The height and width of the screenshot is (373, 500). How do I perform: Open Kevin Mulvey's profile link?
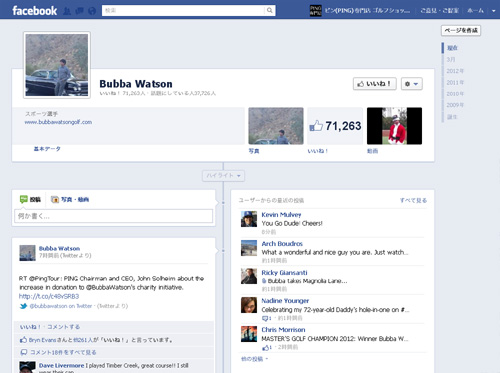point(281,215)
